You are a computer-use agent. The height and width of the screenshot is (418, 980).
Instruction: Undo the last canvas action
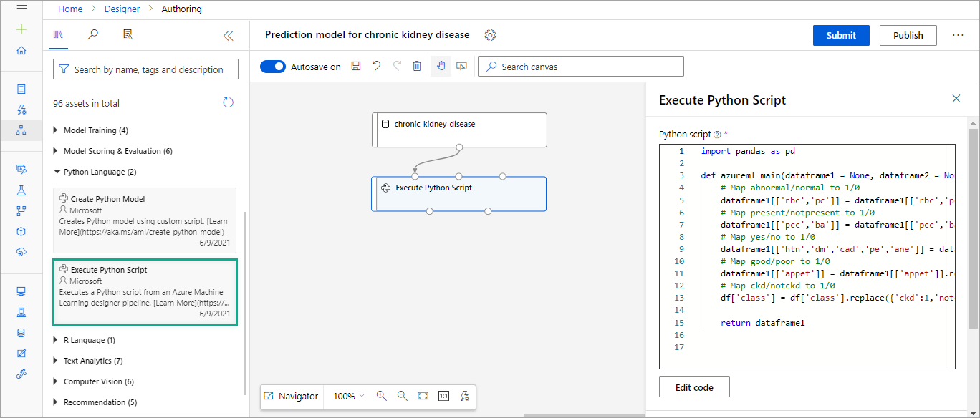click(376, 66)
